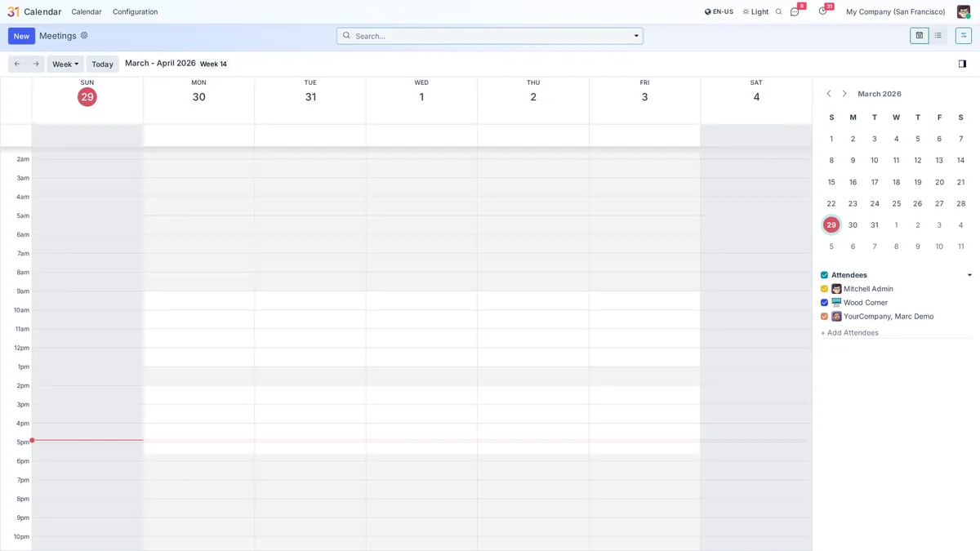
Task: Open the filters panel icon
Action: coord(963,35)
